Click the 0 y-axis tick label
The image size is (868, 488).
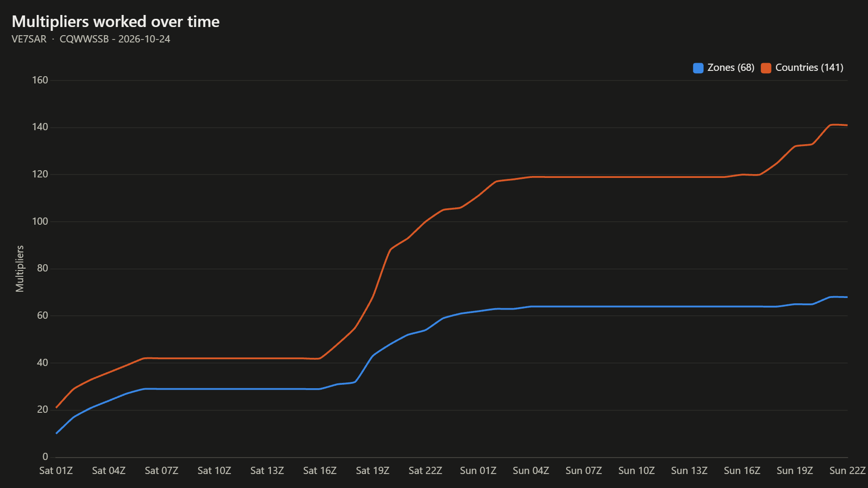click(x=45, y=457)
